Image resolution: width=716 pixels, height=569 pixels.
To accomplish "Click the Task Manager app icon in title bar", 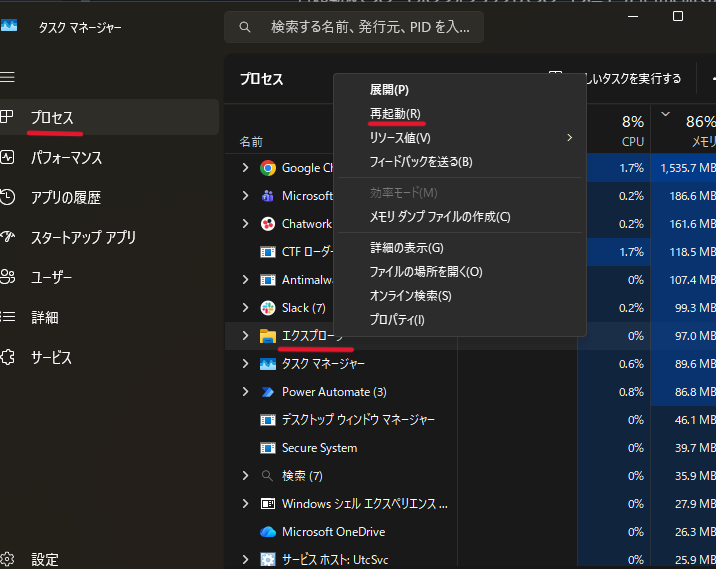I will coord(9,26).
